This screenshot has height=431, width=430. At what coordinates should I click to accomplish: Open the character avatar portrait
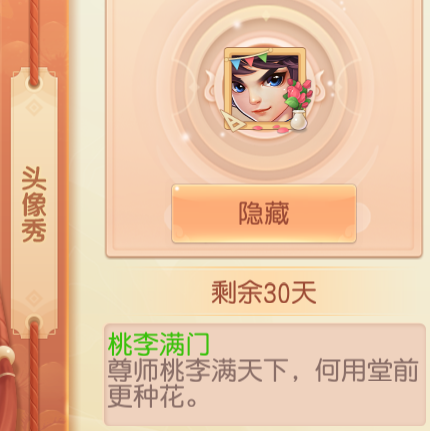coord(265,89)
